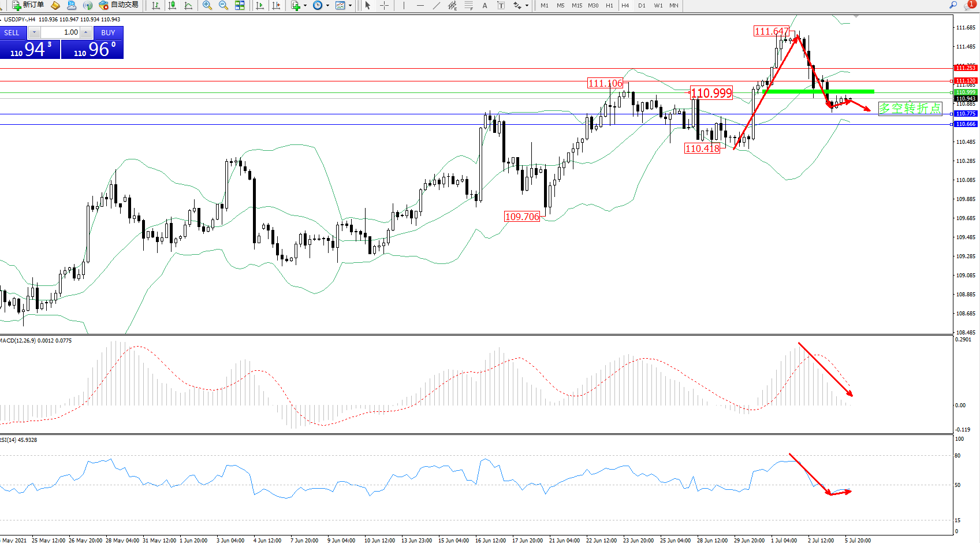
Task: Expand the indicators list dropdown arrow
Action: point(305,6)
